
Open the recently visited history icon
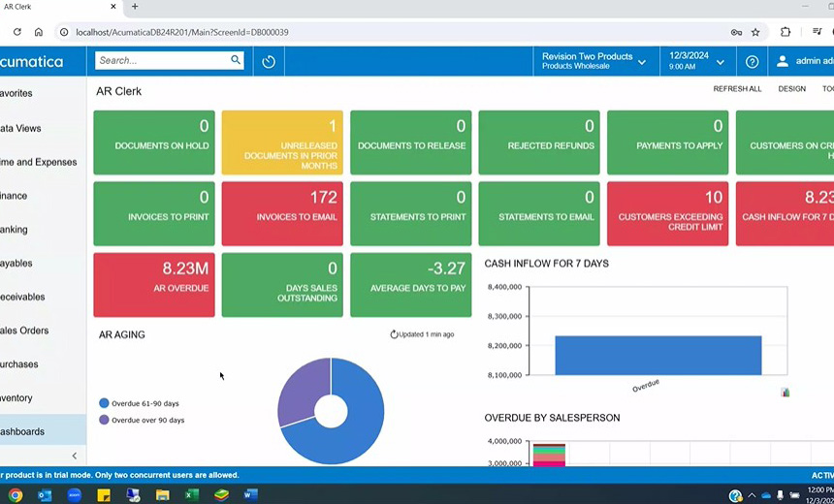pyautogui.click(x=269, y=62)
